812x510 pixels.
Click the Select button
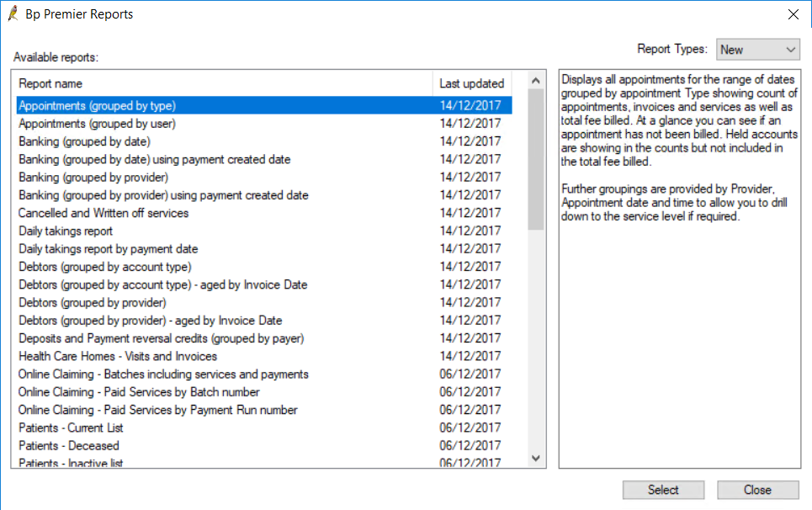663,490
